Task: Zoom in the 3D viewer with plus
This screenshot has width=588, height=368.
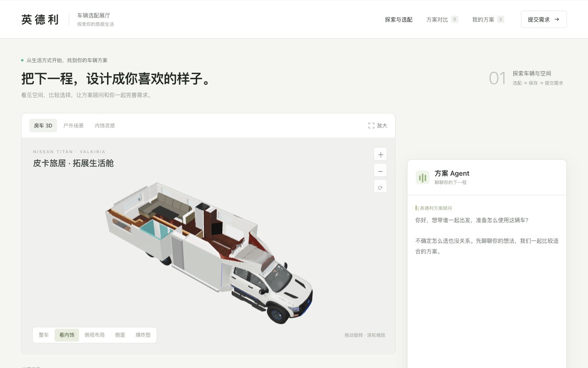Action: click(x=380, y=155)
